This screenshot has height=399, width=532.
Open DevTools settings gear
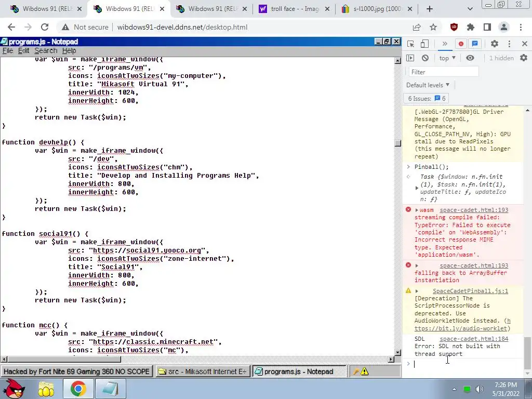495,44
